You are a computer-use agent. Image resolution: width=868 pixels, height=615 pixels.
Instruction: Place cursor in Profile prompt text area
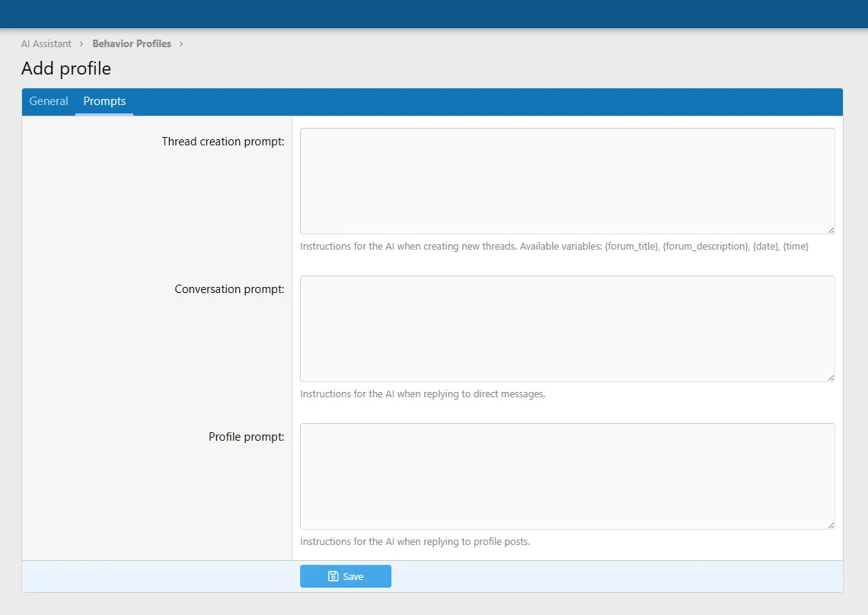coord(567,476)
